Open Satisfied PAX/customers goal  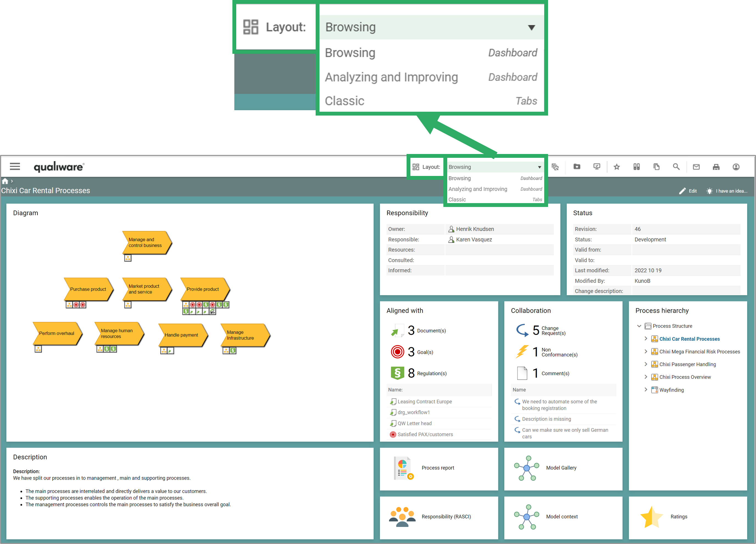tap(422, 434)
